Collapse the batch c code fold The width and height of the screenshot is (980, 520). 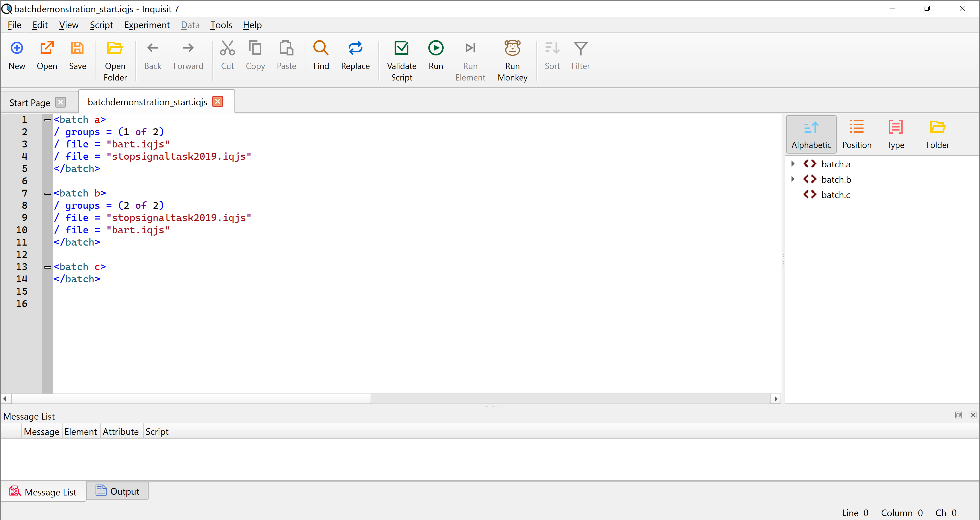click(x=48, y=267)
